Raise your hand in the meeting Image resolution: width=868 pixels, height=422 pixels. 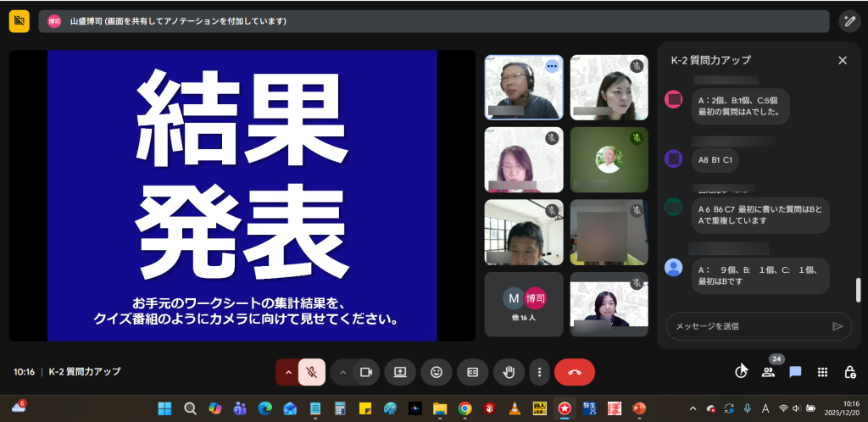pyautogui.click(x=509, y=372)
